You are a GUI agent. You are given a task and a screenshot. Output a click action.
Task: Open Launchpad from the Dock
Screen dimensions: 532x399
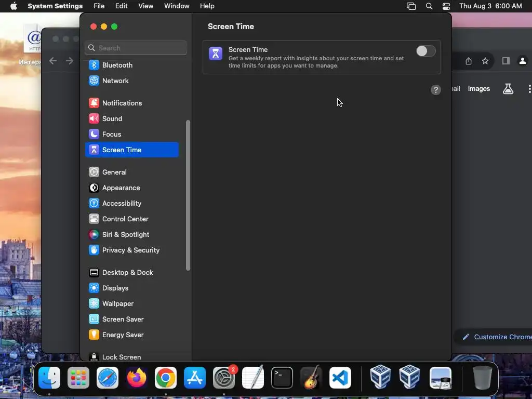78,378
